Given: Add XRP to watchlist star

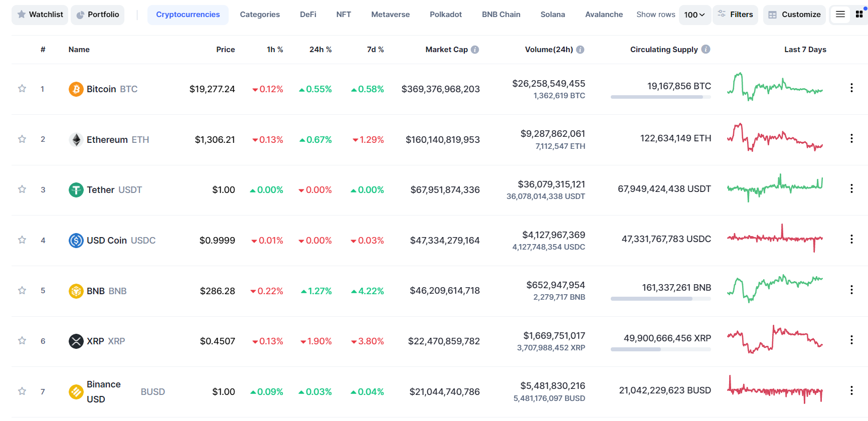Looking at the screenshot, I should click(x=22, y=340).
